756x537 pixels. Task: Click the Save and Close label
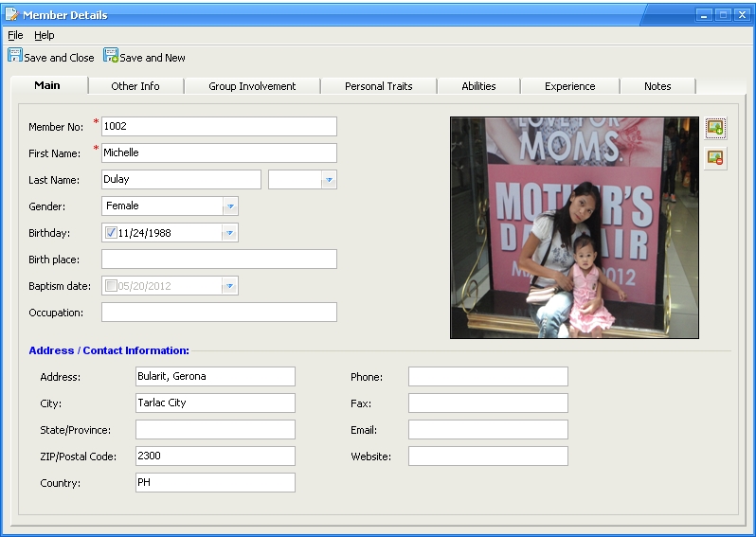59,58
